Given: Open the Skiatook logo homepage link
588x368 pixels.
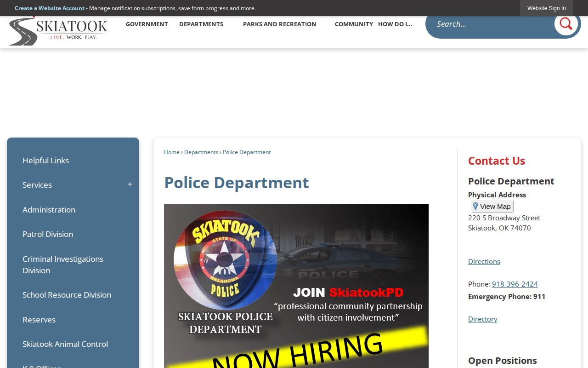Looking at the screenshot, I should 58,31.
